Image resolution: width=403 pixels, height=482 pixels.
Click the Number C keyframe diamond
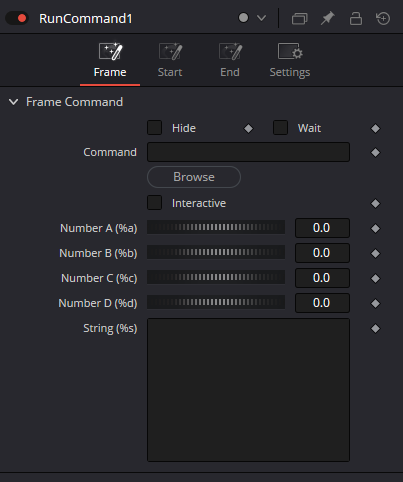click(x=375, y=278)
